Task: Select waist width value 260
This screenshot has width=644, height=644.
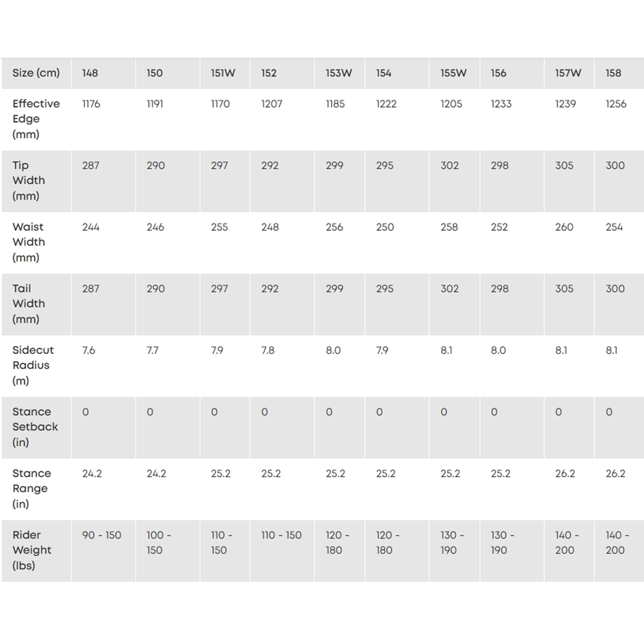Action: click(x=564, y=227)
